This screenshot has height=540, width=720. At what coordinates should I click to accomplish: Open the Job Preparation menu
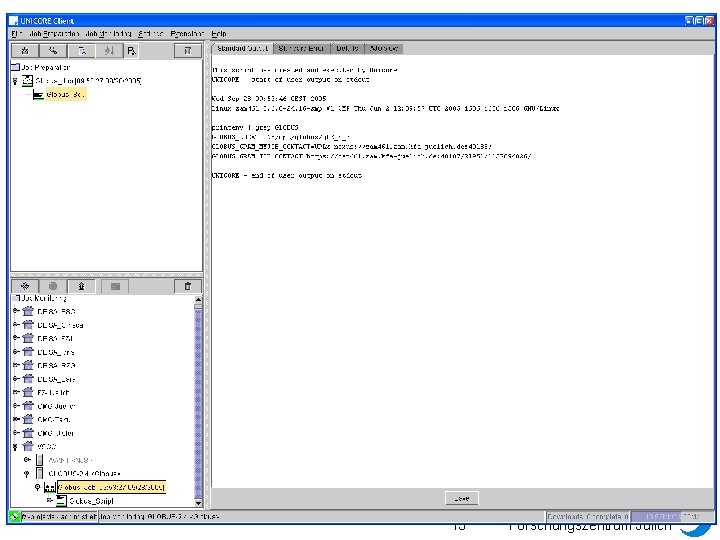[x=54, y=34]
